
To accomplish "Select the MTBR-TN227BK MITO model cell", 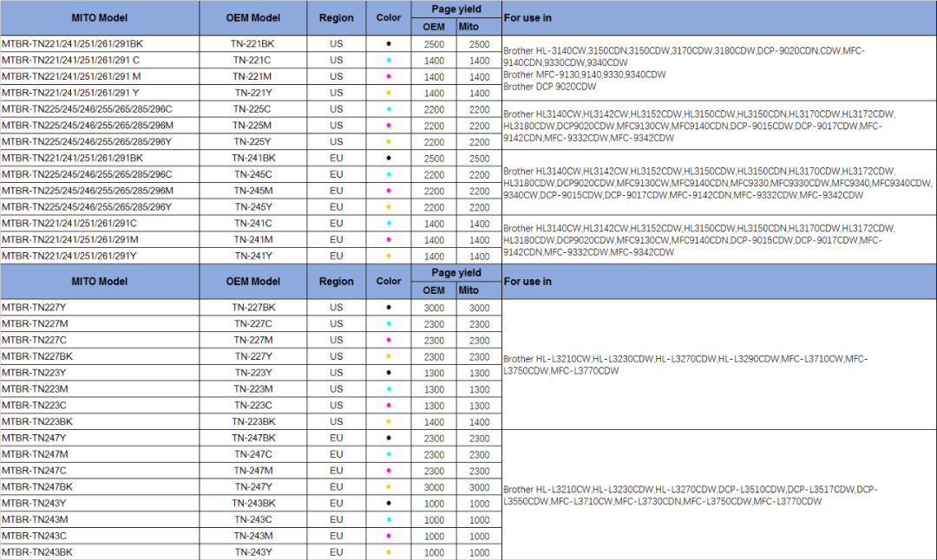I will [100, 356].
